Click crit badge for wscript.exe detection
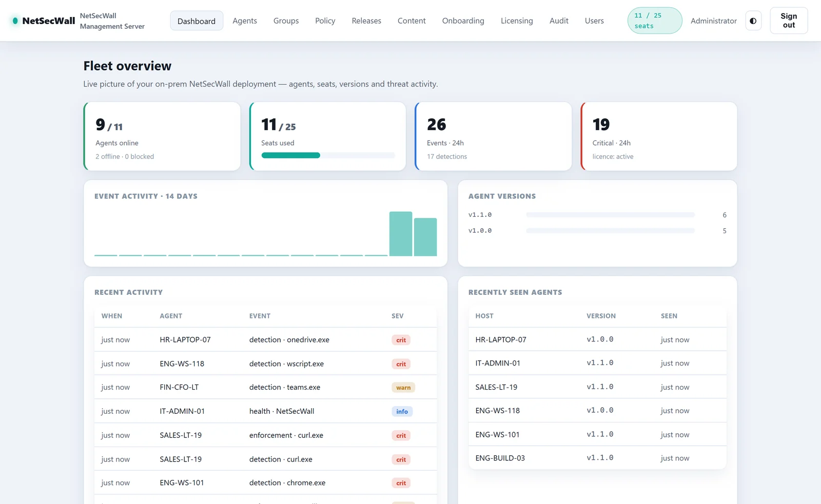 [401, 364]
